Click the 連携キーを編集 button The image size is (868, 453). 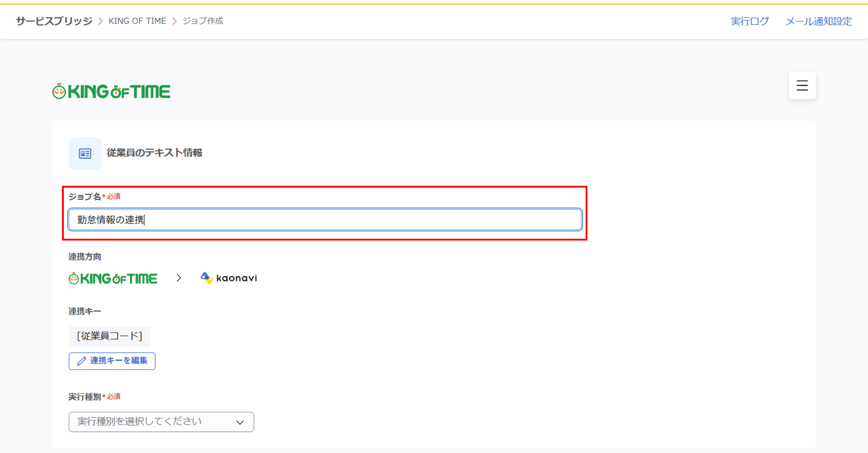112,361
